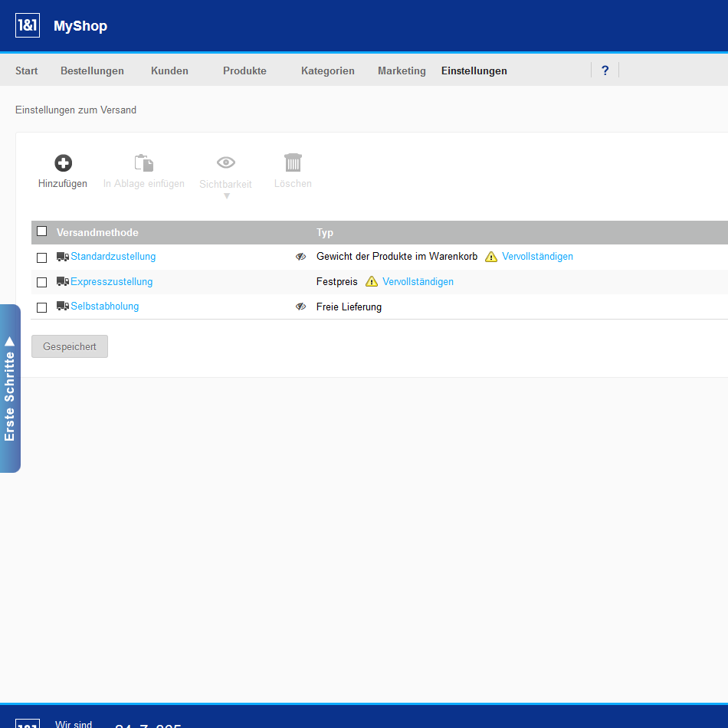The height and width of the screenshot is (728, 728).
Task: Check the Expresszustellung row checkbox
Action: (x=42, y=282)
